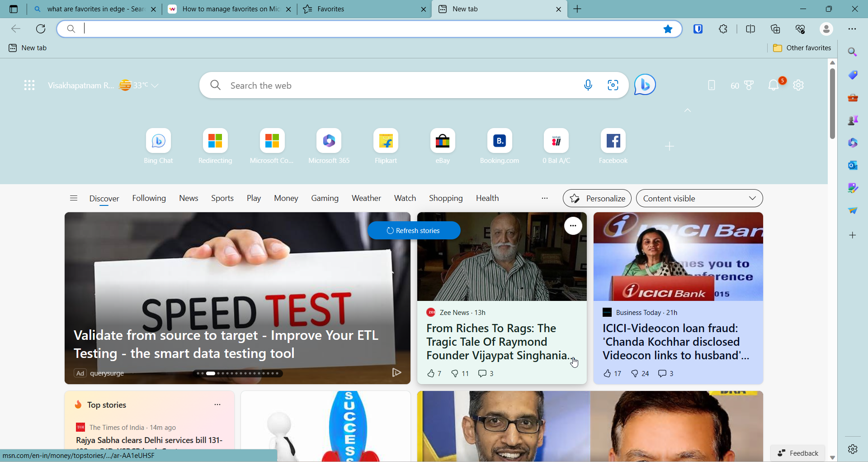Select the Gaming category in the news feed
The image size is (868, 462).
(x=325, y=198)
